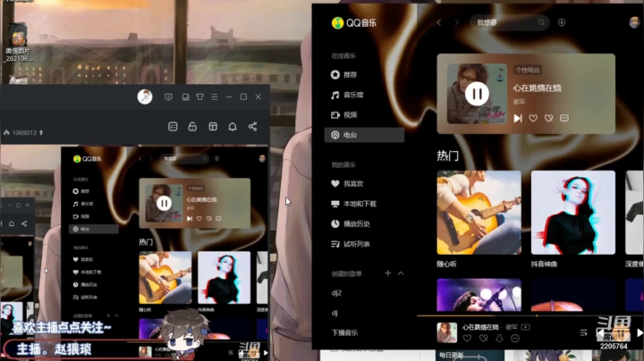644x361 pixels.
Task: Open the user avatar in main QQ音乐 window
Action: click(635, 22)
